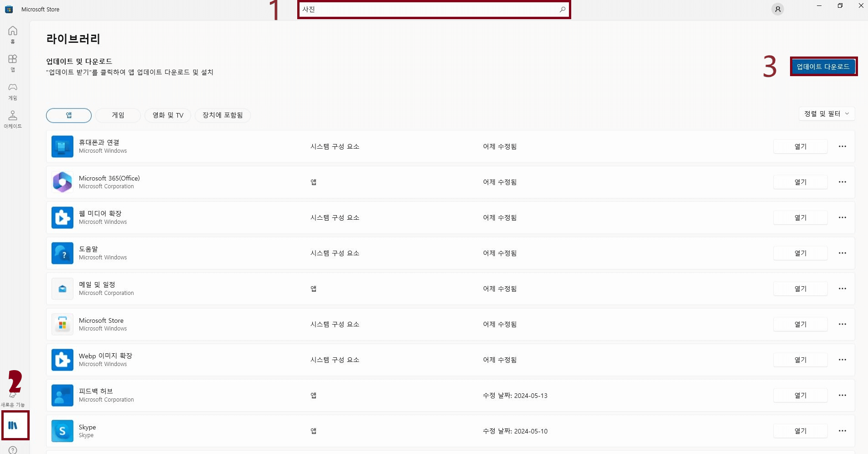Click the 웹 미디어 확장 app name
This screenshot has height=454, width=868.
coord(100,213)
